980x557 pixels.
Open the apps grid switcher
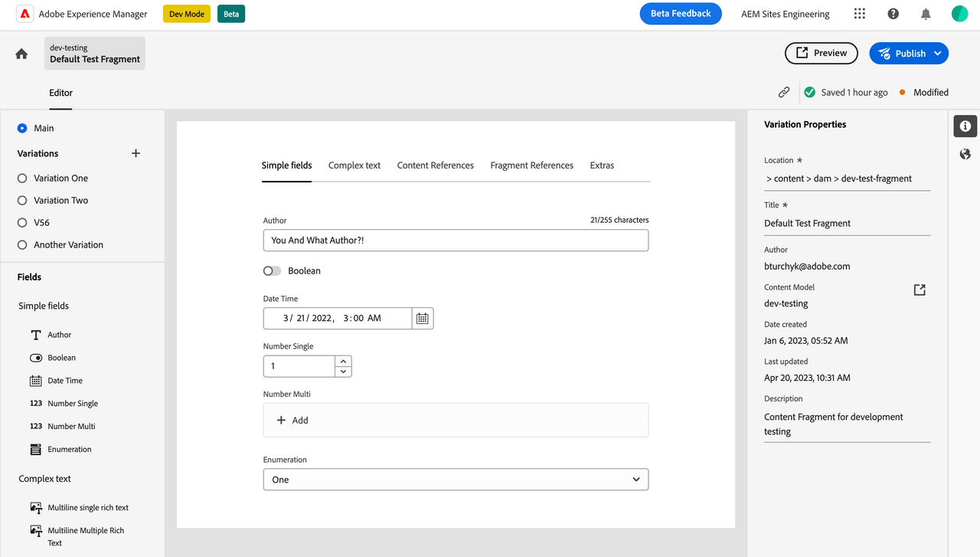860,14
